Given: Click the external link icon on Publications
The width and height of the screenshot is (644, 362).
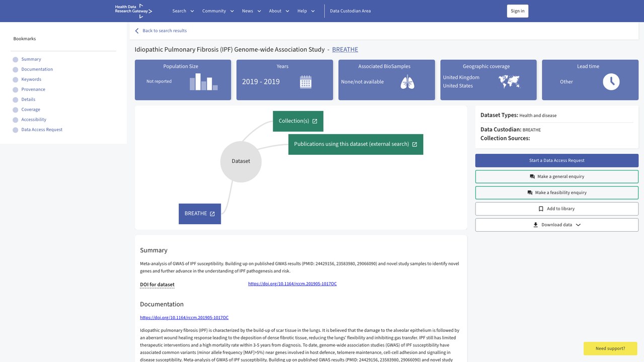Looking at the screenshot, I should [x=415, y=144].
